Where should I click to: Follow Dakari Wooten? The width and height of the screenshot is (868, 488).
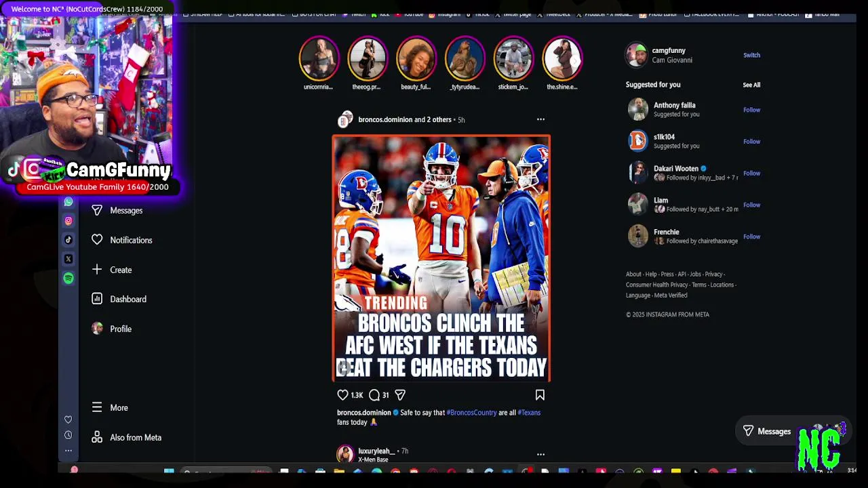pos(751,173)
